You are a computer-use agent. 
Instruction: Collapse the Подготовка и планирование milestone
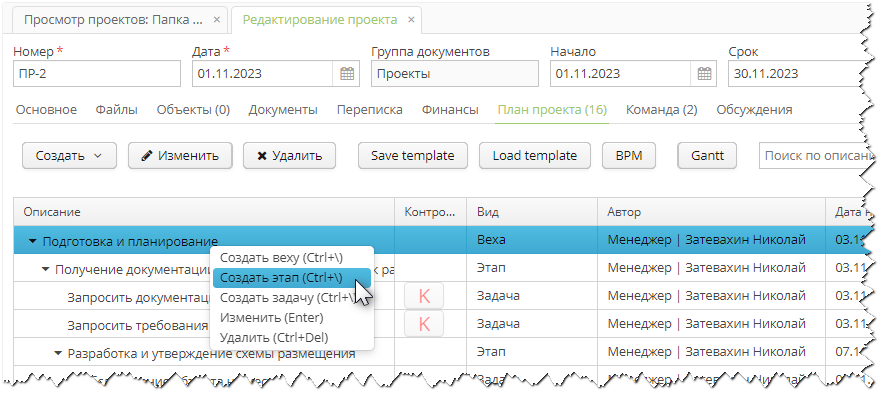[x=33, y=241]
